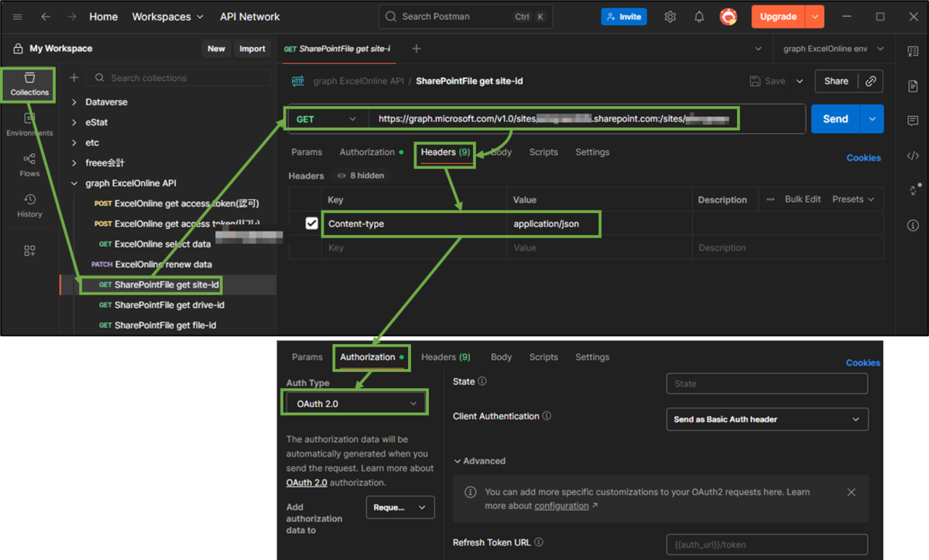Show the 8 hidden headers
This screenshot has height=560, width=929.
361,176
